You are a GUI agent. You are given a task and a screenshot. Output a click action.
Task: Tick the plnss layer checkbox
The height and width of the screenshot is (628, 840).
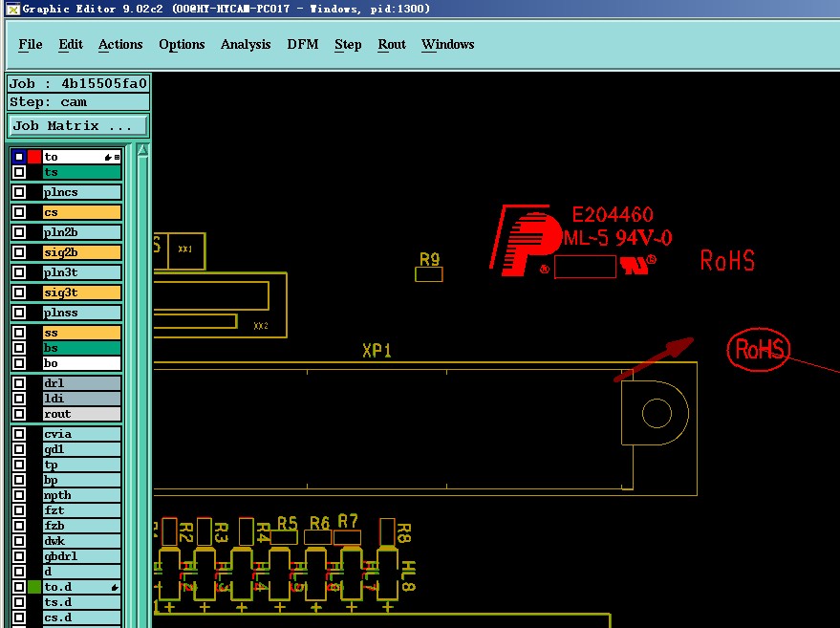(x=19, y=313)
